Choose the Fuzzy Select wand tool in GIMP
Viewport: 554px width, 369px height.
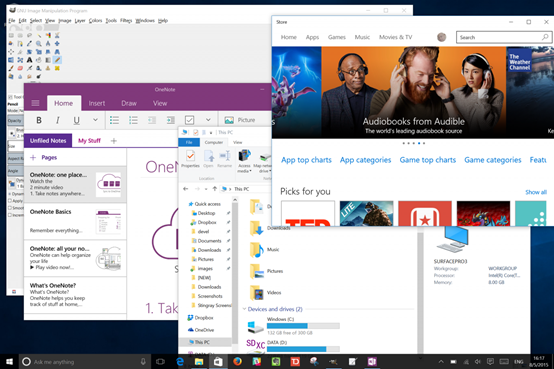coord(39,35)
